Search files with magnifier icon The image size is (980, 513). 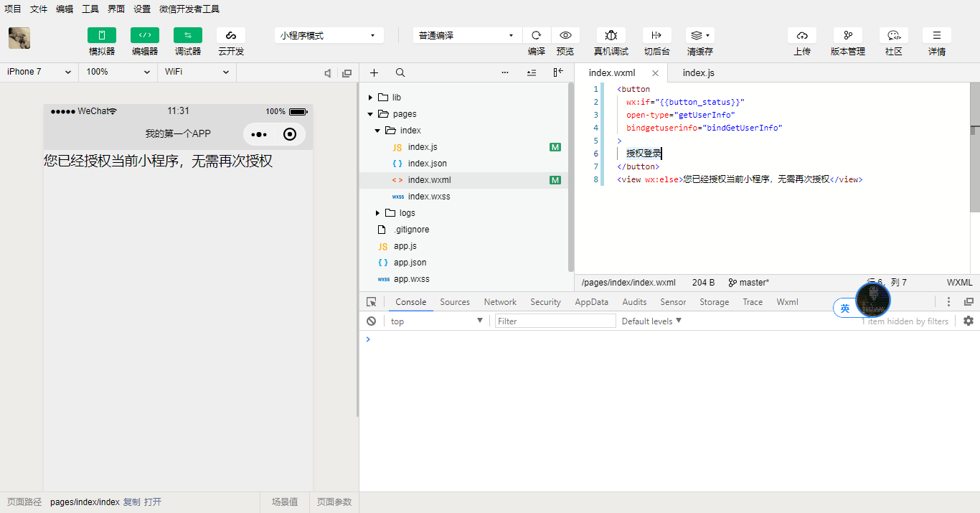(x=400, y=72)
